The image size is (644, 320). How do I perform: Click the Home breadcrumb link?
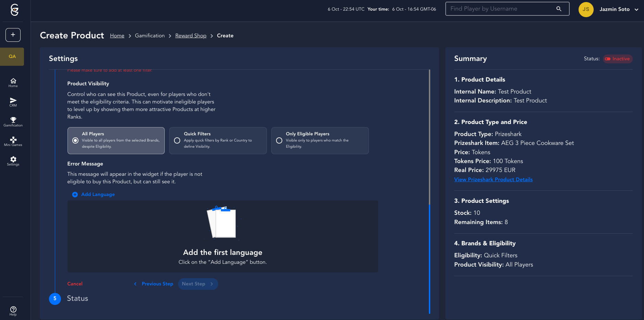coord(117,36)
